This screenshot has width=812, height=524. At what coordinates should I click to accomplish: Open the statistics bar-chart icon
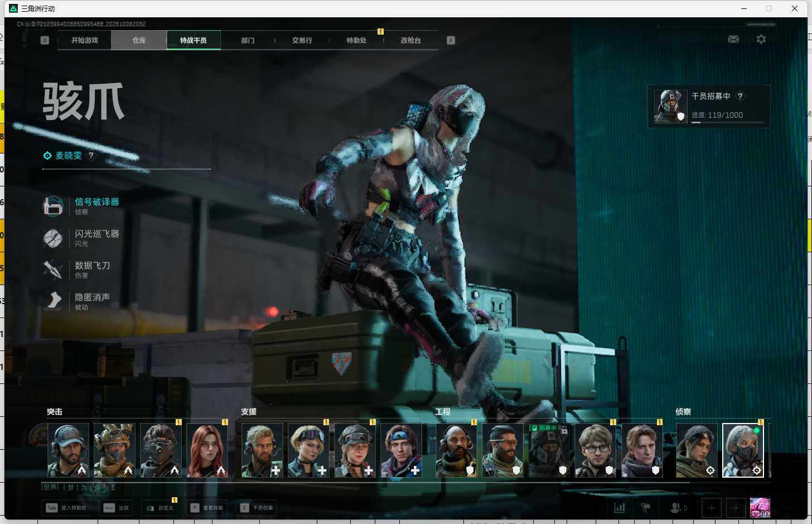point(620,508)
